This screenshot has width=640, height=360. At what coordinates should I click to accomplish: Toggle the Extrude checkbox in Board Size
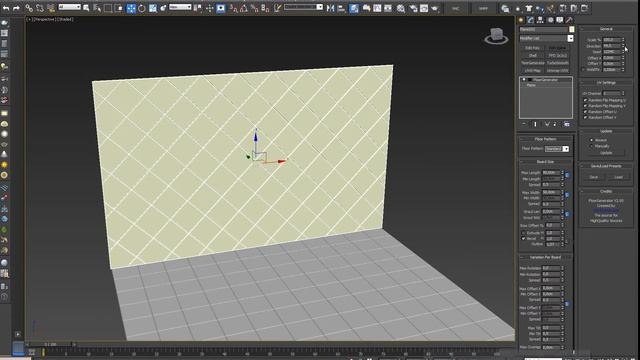click(523, 233)
